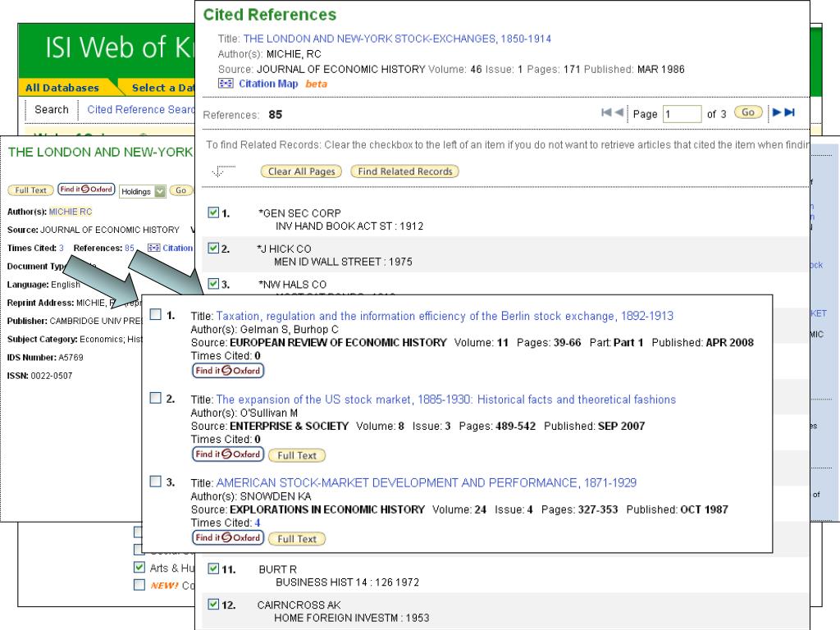Click Go button beside Holdings dropdown

pyautogui.click(x=181, y=190)
